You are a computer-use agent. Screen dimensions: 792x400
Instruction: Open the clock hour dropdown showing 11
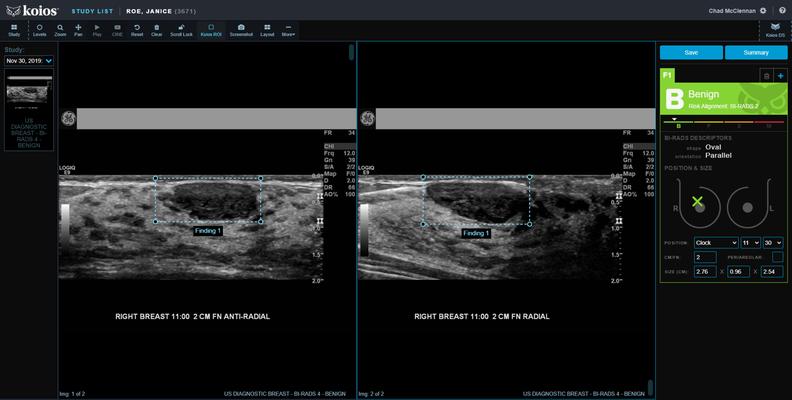coord(751,243)
